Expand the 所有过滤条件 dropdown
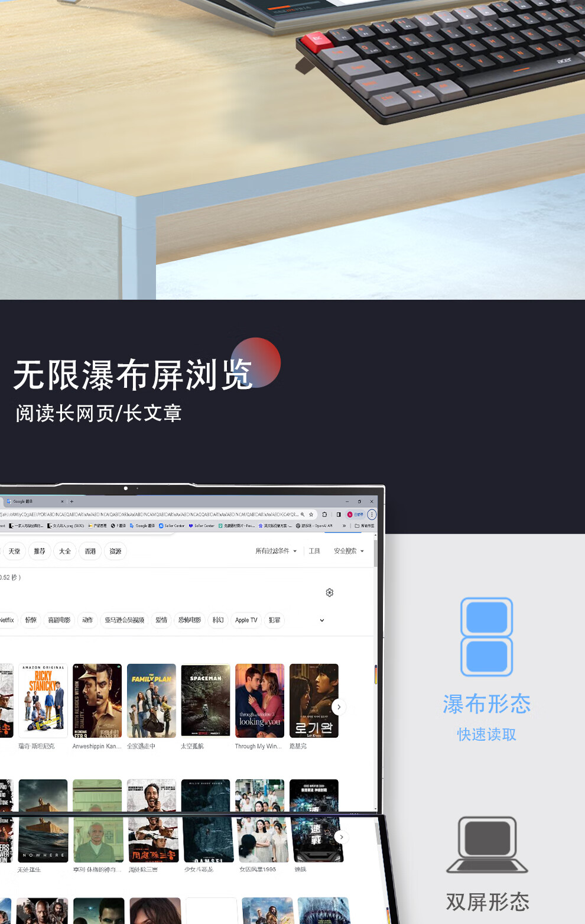The image size is (585, 924). 276,551
